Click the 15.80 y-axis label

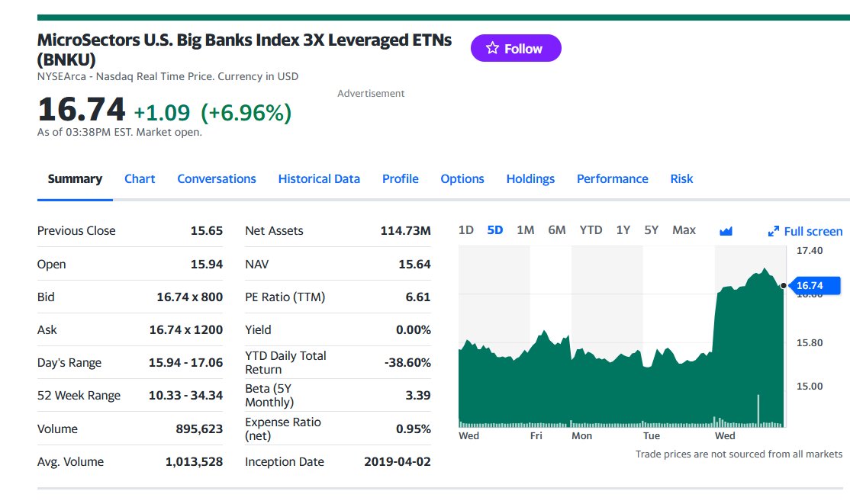tap(810, 343)
